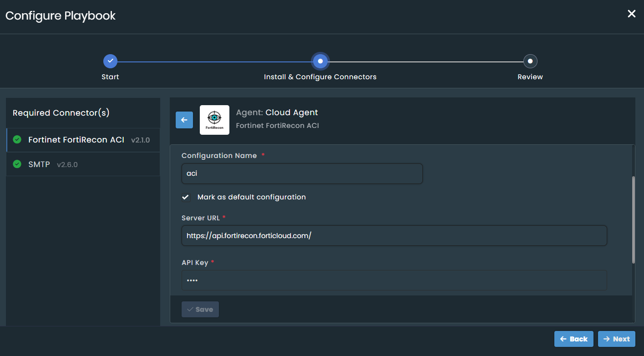The height and width of the screenshot is (356, 644).
Task: Click green check icon next to SMTP
Action: click(17, 164)
